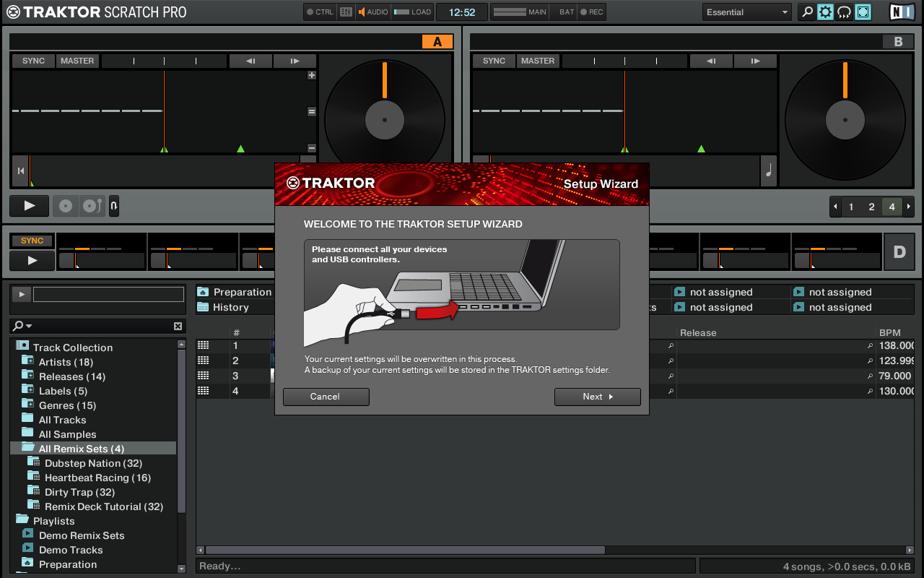This screenshot has height=578, width=924.
Task: Reset Deck A waveform zoom with equals button
Action: (x=312, y=111)
